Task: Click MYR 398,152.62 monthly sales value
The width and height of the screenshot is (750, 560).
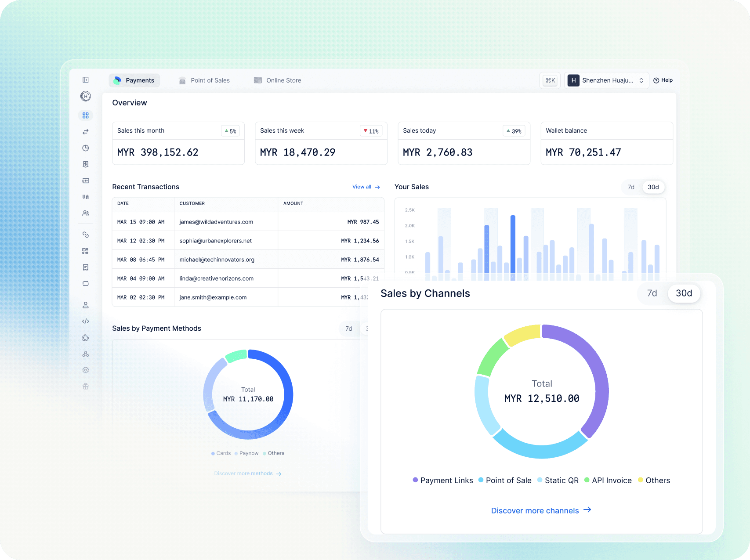Action: [158, 152]
